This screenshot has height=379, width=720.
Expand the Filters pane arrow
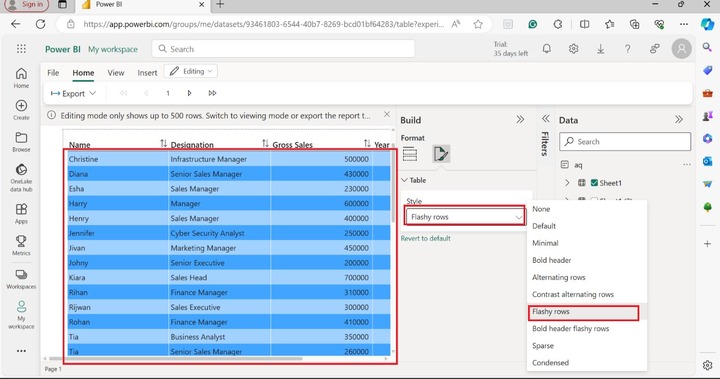[x=546, y=119]
